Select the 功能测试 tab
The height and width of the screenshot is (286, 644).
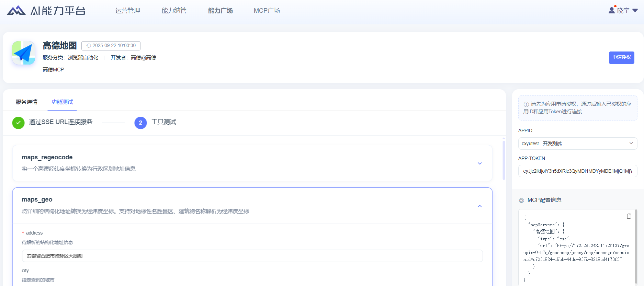click(62, 102)
